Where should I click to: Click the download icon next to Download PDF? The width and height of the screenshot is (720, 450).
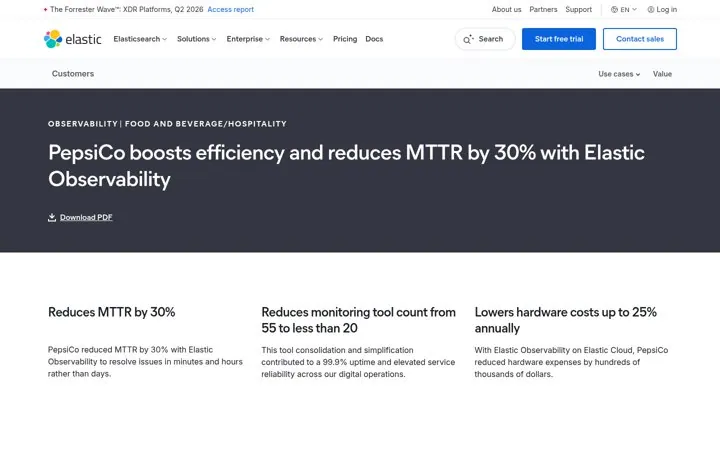[x=52, y=217]
